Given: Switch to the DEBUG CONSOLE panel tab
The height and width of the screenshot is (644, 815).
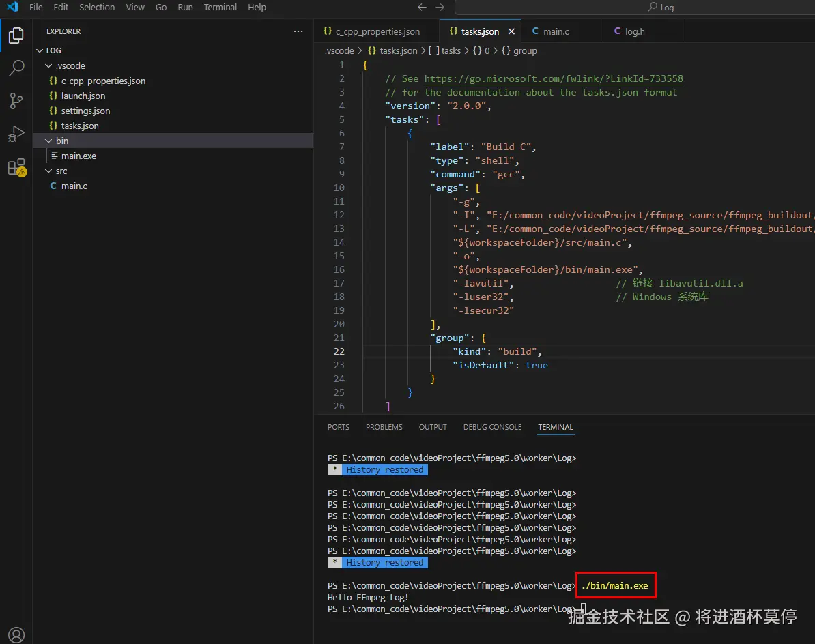Looking at the screenshot, I should (x=492, y=427).
